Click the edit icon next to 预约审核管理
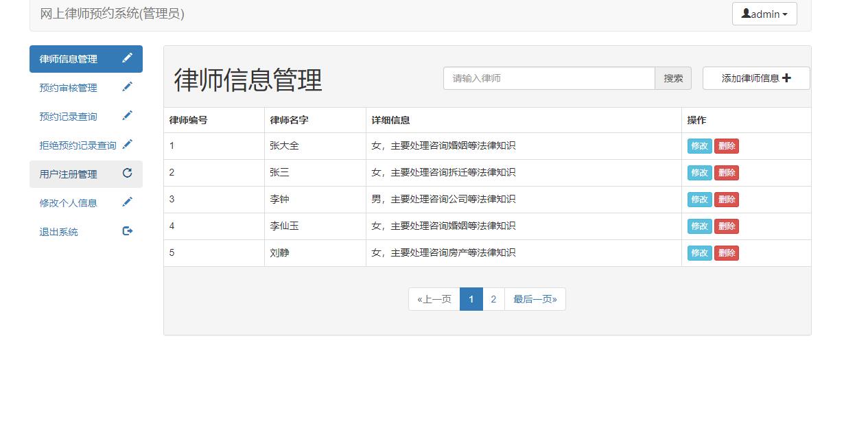 127,86
